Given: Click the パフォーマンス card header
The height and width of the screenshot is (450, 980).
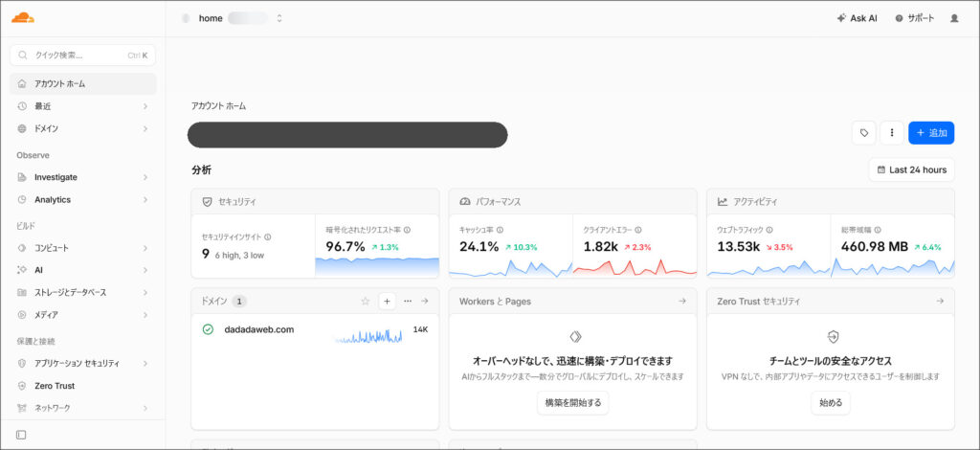Looking at the screenshot, I should (572, 202).
